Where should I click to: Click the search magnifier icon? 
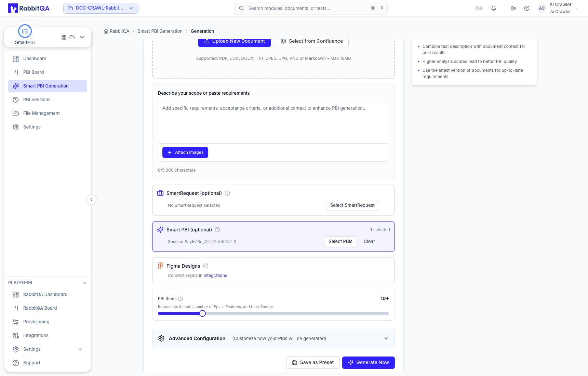tap(241, 8)
